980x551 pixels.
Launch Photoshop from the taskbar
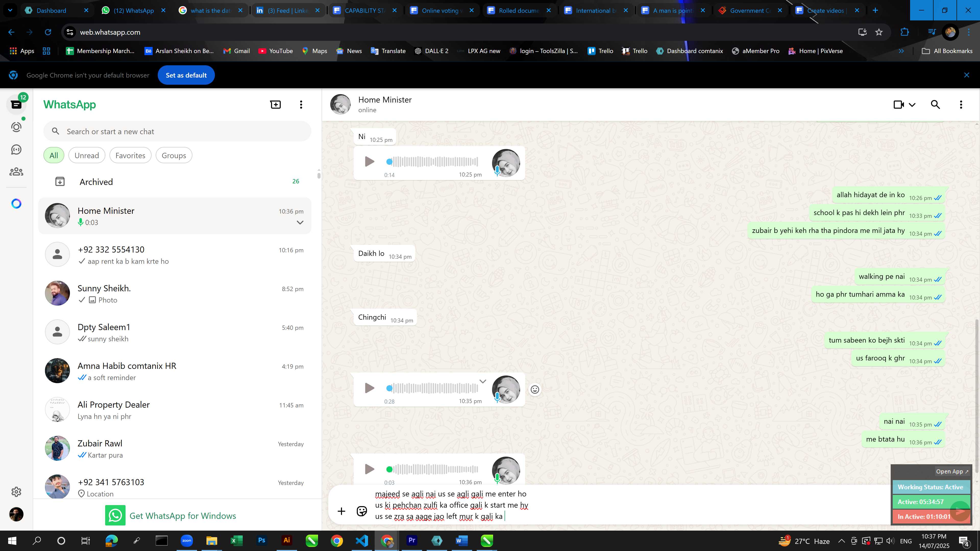tap(261, 540)
